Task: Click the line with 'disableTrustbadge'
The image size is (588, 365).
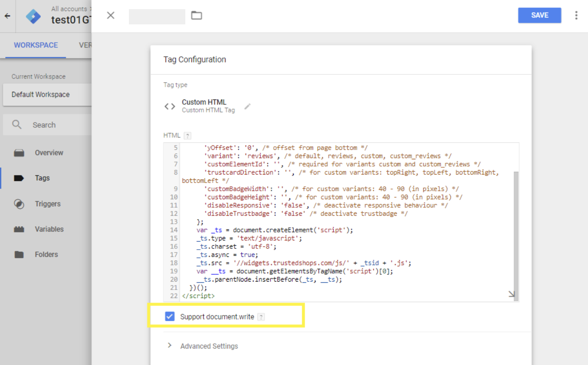Action: tap(306, 213)
